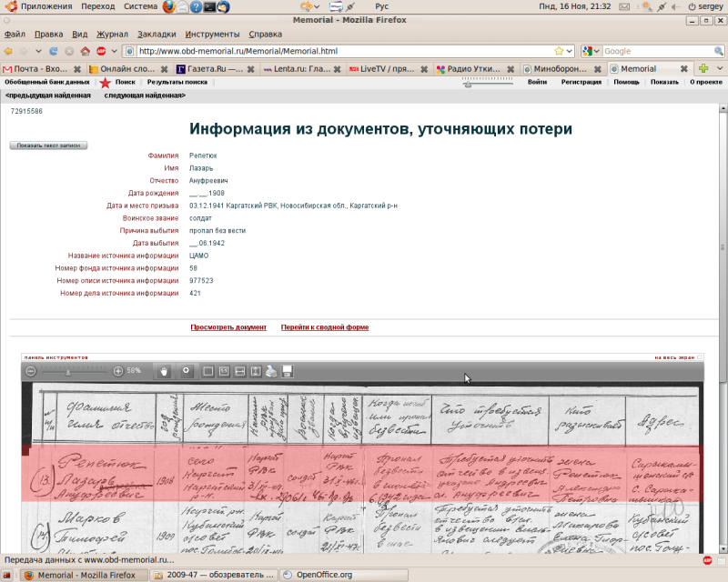Open OpenOffice.org from the taskbar
The height and width of the screenshot is (582, 728).
click(x=323, y=575)
